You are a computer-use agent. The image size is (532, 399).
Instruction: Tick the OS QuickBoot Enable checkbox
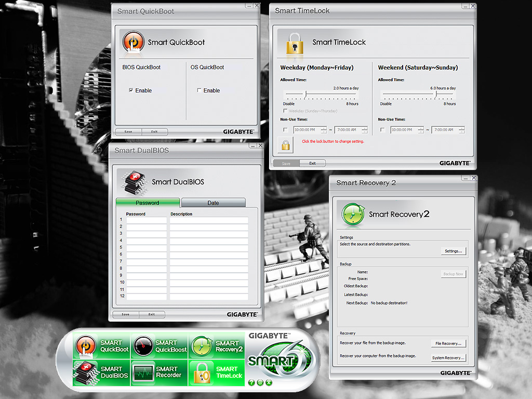[x=199, y=90]
